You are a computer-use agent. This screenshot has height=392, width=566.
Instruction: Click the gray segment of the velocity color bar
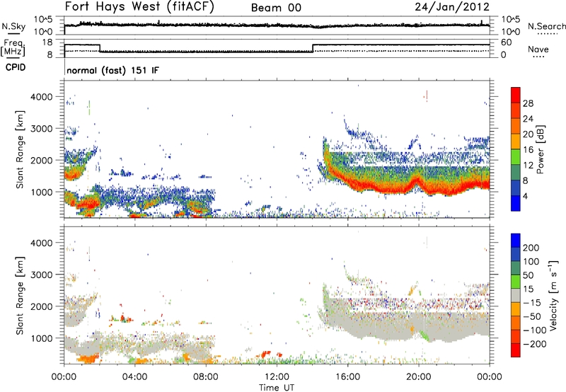516,296
